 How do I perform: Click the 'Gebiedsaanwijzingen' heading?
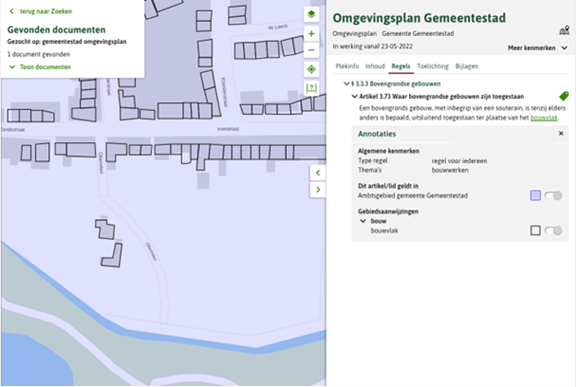[x=388, y=211]
